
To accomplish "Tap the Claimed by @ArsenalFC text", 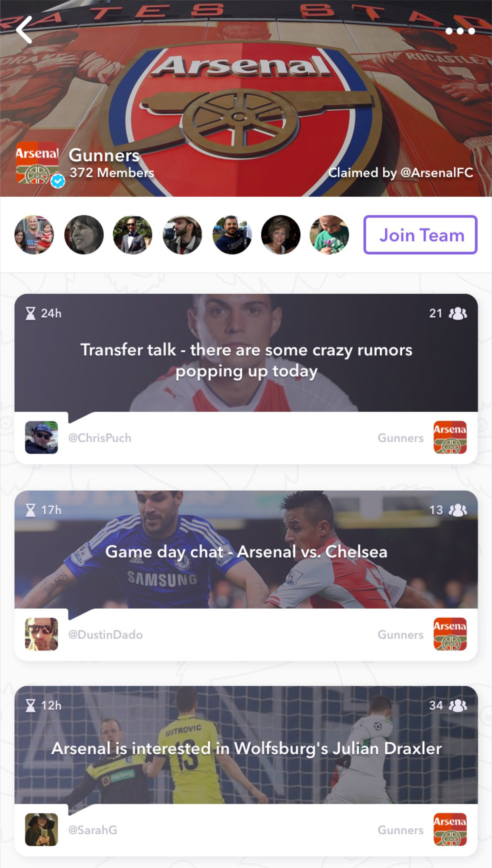I will click(400, 173).
